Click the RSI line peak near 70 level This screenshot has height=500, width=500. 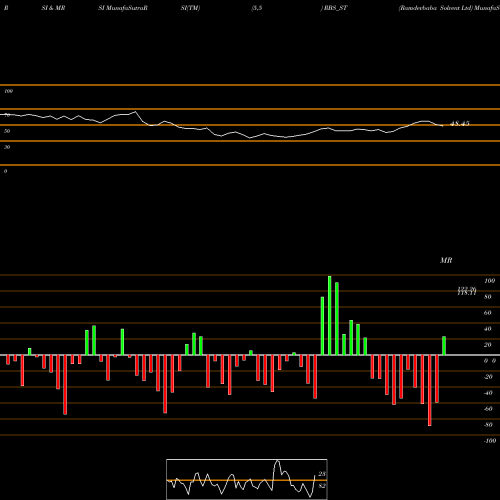[135, 112]
